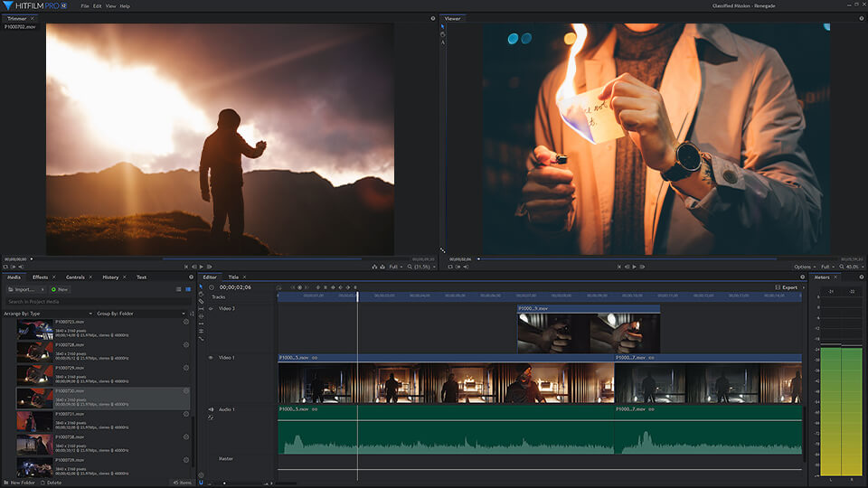Set the In point in the Viewer
This screenshot has height=488, width=868.
[x=458, y=267]
